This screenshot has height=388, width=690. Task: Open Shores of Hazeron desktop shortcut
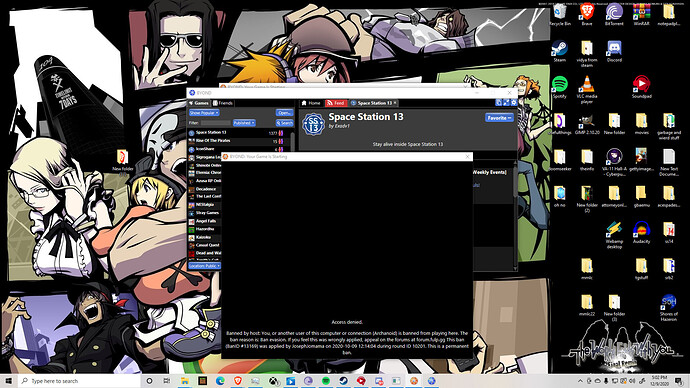[x=668, y=307]
